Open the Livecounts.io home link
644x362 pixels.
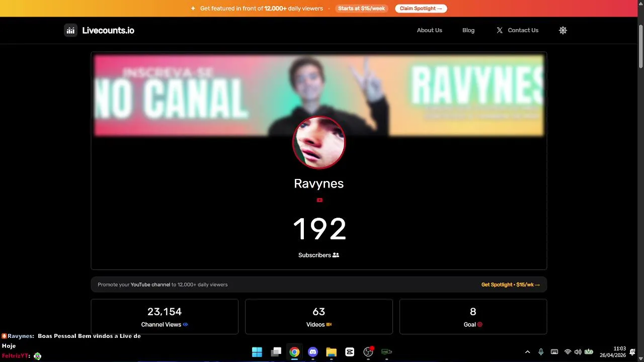tap(108, 30)
